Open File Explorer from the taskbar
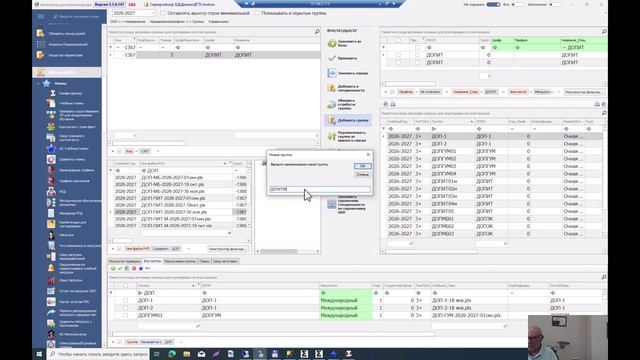Screen dimensions: 640x360 point(187,353)
